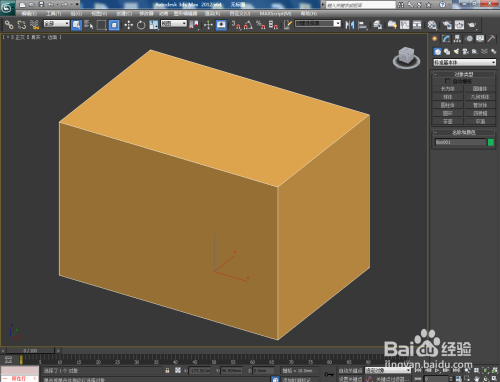This screenshot has height=382, width=500.
Task: Toggle Percent Snap
Action: 261,25
